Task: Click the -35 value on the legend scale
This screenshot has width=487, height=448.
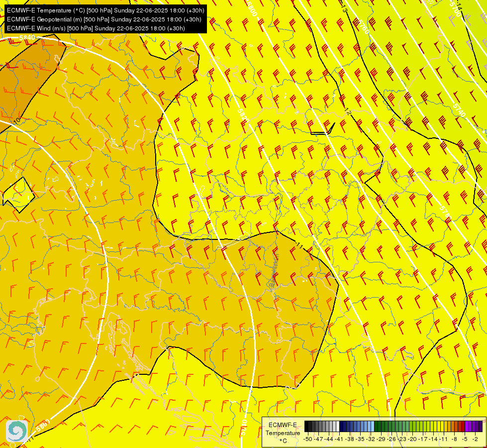Action: point(360,440)
